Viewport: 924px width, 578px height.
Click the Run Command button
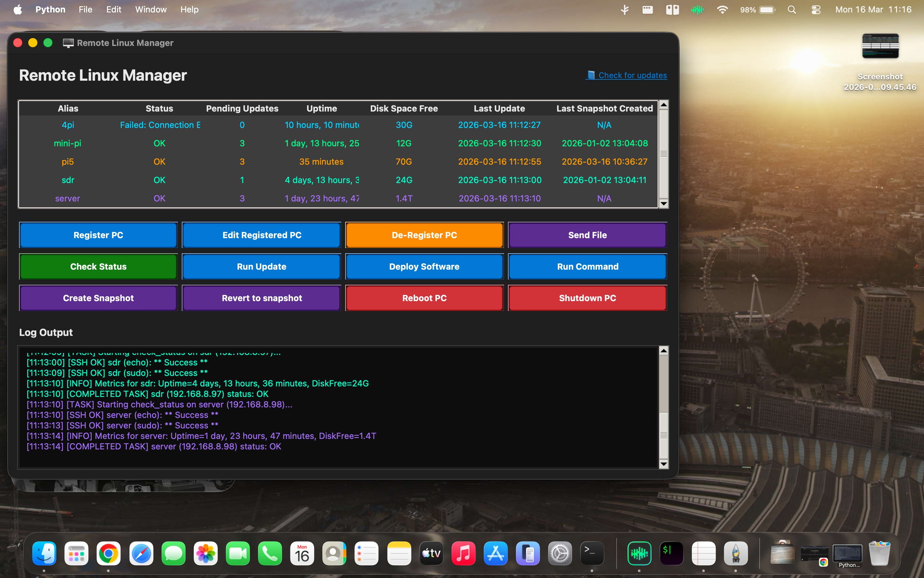pyautogui.click(x=587, y=266)
